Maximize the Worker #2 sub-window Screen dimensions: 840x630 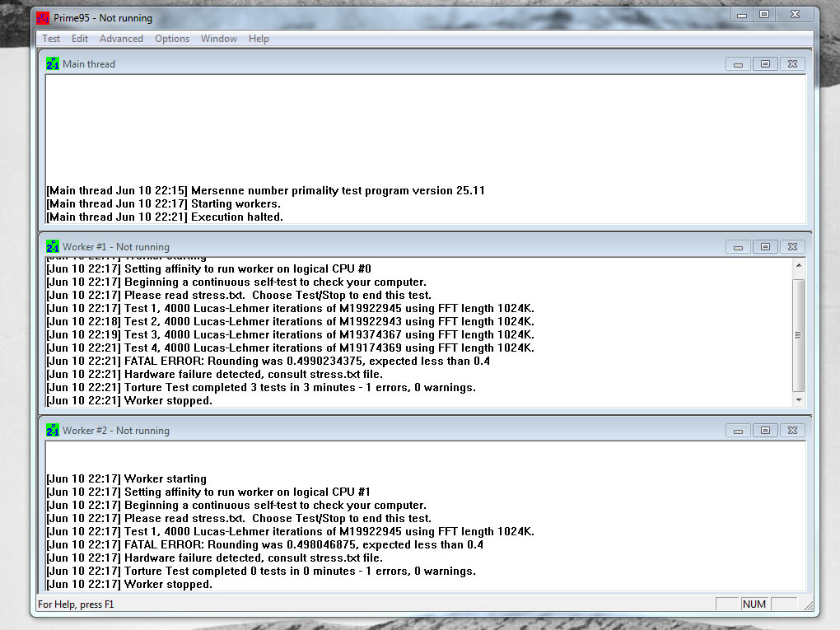(x=765, y=431)
